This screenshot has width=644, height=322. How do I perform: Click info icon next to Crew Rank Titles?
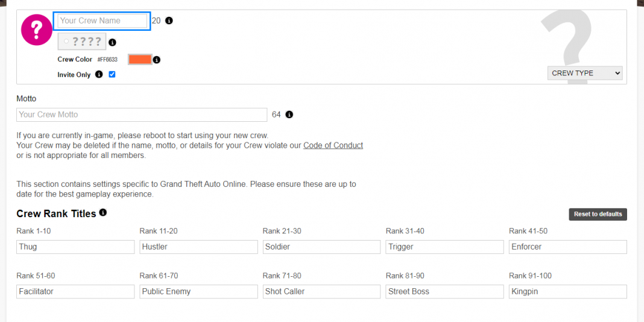pos(103,213)
